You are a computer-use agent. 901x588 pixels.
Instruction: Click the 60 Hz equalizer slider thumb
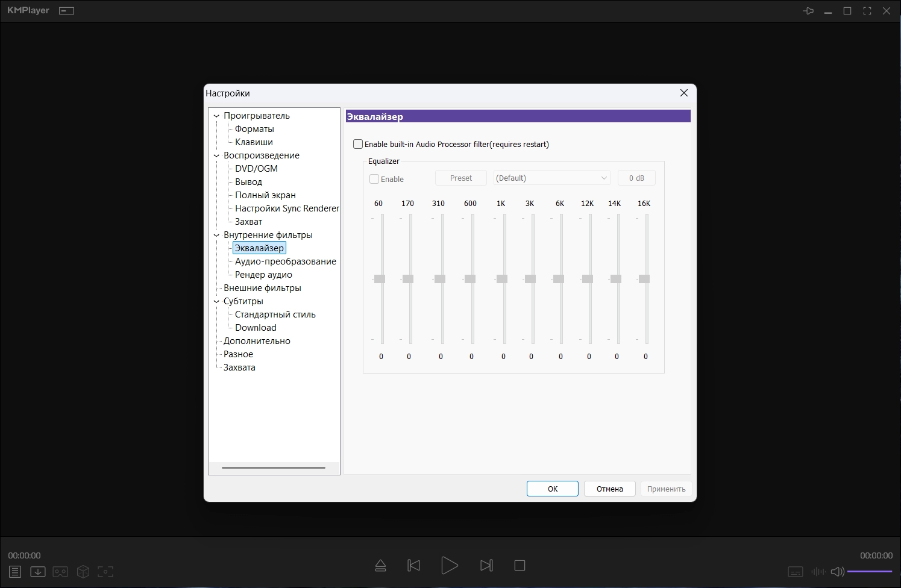click(380, 279)
